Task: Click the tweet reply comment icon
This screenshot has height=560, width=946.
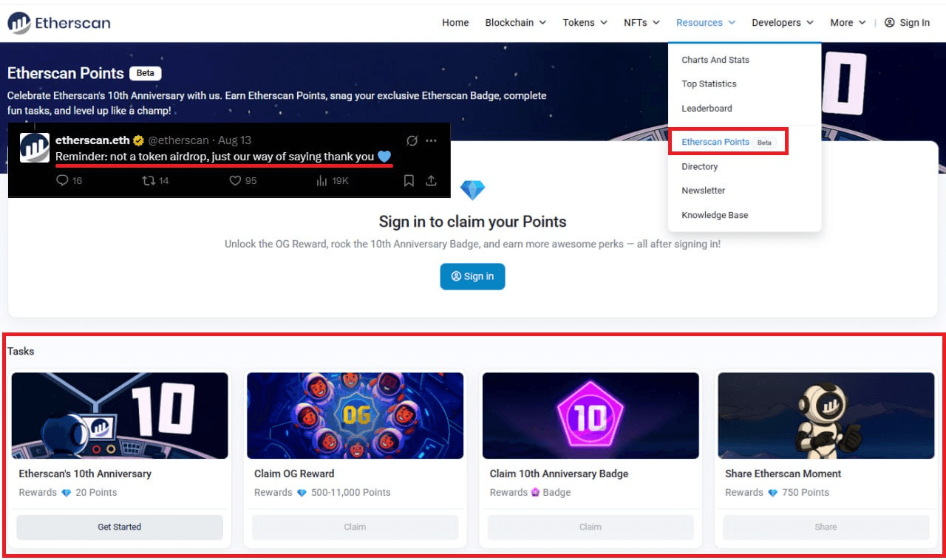Action: click(62, 180)
